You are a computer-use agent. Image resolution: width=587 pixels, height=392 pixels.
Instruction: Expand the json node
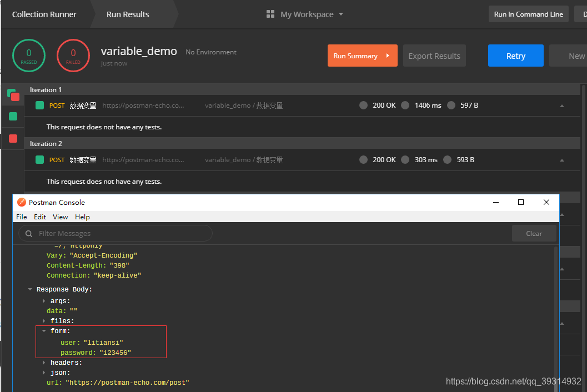pyautogui.click(x=44, y=373)
